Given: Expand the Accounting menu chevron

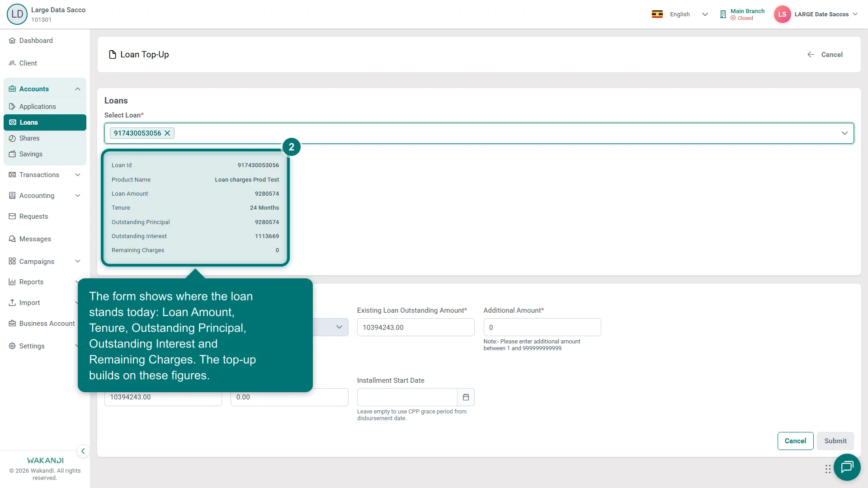Looking at the screenshot, I should click(x=78, y=196).
